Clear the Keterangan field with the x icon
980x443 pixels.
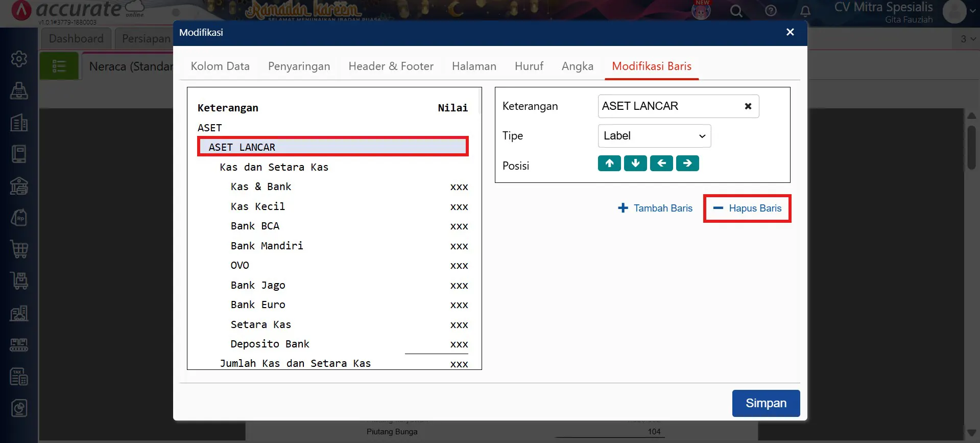[748, 106]
